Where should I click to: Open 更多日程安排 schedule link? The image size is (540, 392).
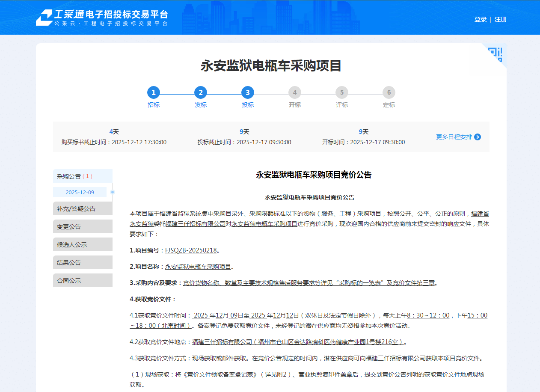tap(454, 137)
